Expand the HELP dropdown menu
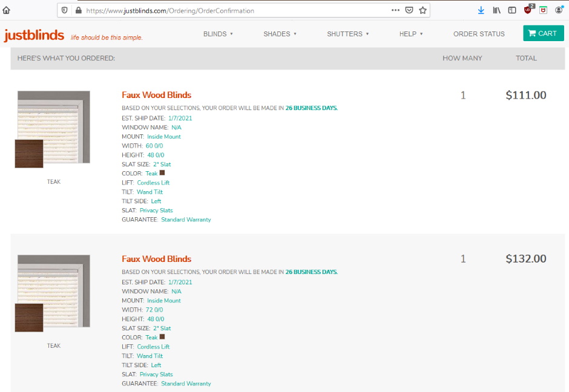This screenshot has height=392, width=569. [x=411, y=34]
